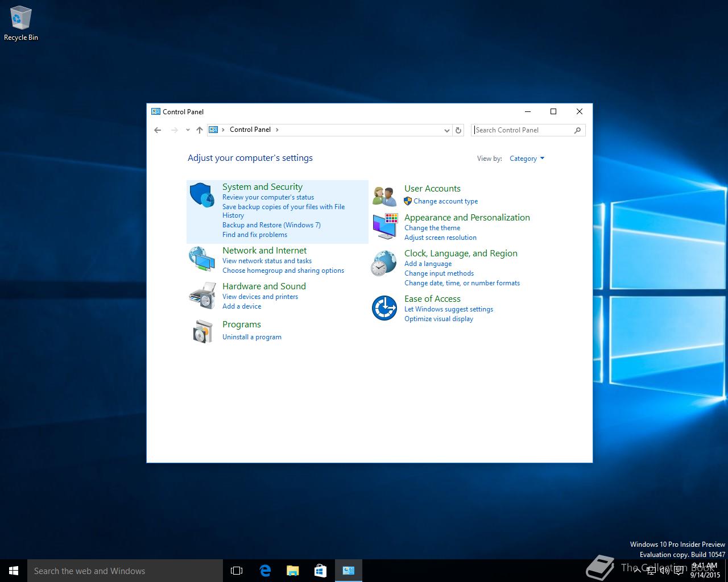This screenshot has width=728, height=582.
Task: Open Programs heading link
Action: [242, 325]
